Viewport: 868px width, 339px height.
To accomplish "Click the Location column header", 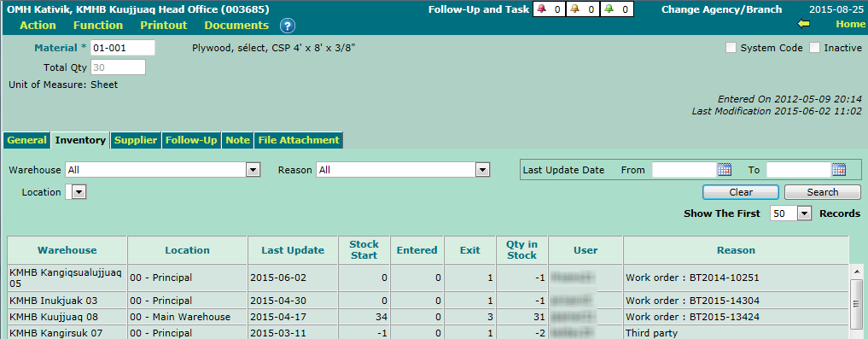I will pos(188,250).
